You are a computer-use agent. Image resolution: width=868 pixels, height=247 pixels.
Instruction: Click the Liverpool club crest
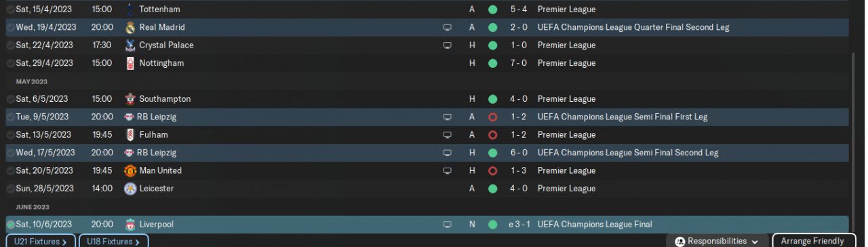click(130, 225)
